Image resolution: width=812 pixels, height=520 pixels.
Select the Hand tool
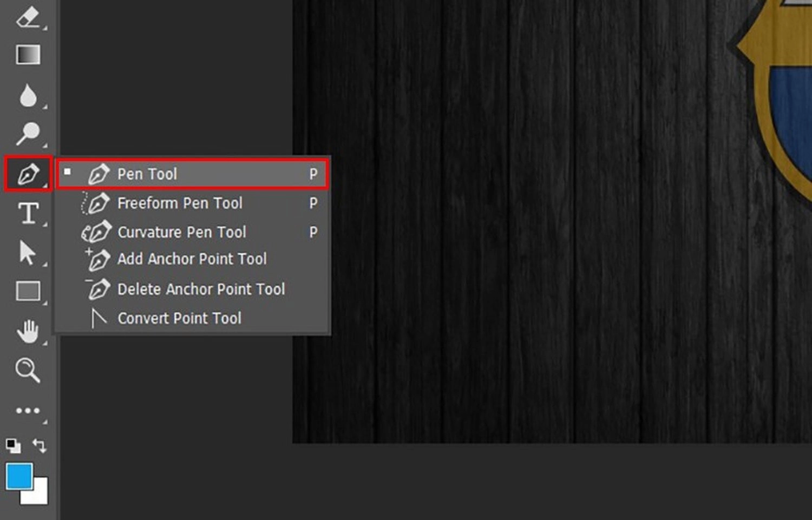(28, 331)
